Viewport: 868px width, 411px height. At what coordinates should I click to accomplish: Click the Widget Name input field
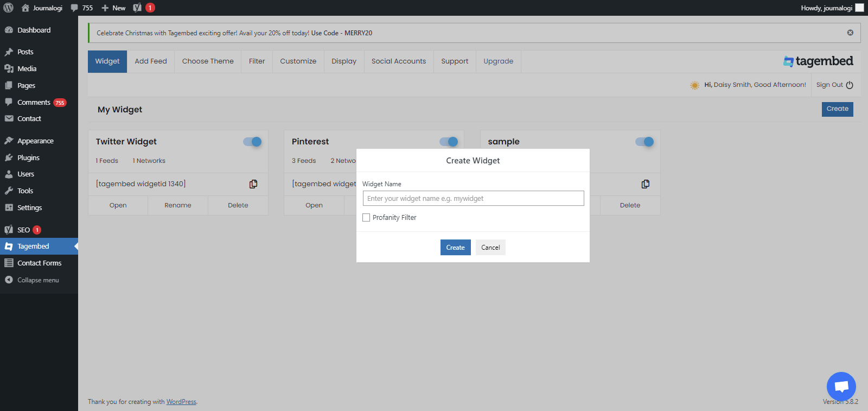pyautogui.click(x=474, y=198)
